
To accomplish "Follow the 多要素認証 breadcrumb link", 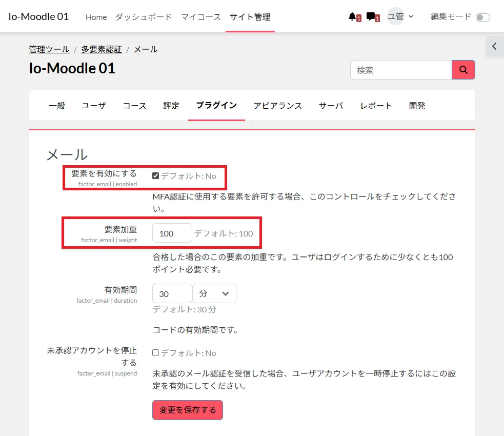I will pos(101,49).
